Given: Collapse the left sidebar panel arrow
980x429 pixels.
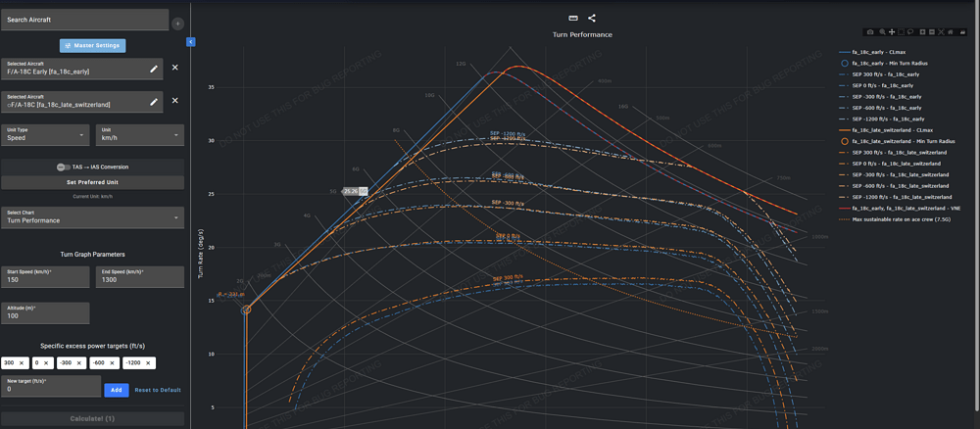Looking at the screenshot, I should tap(190, 42).
